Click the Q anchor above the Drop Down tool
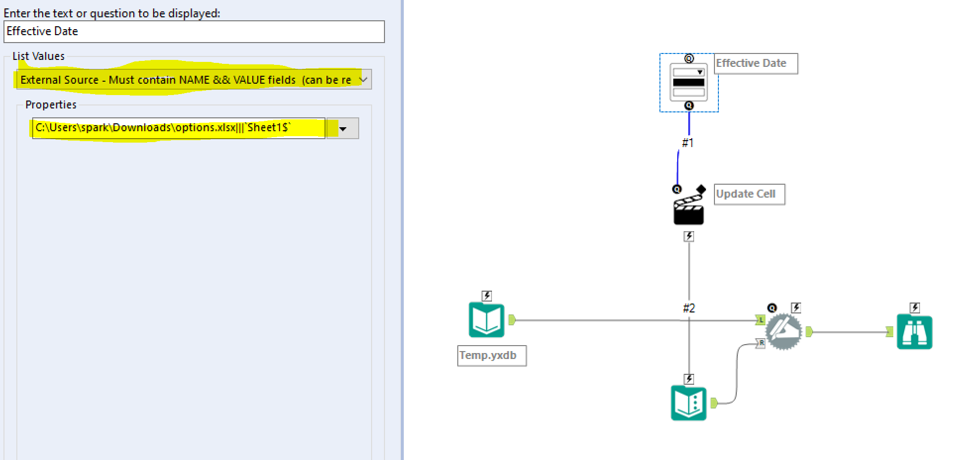 pos(689,57)
